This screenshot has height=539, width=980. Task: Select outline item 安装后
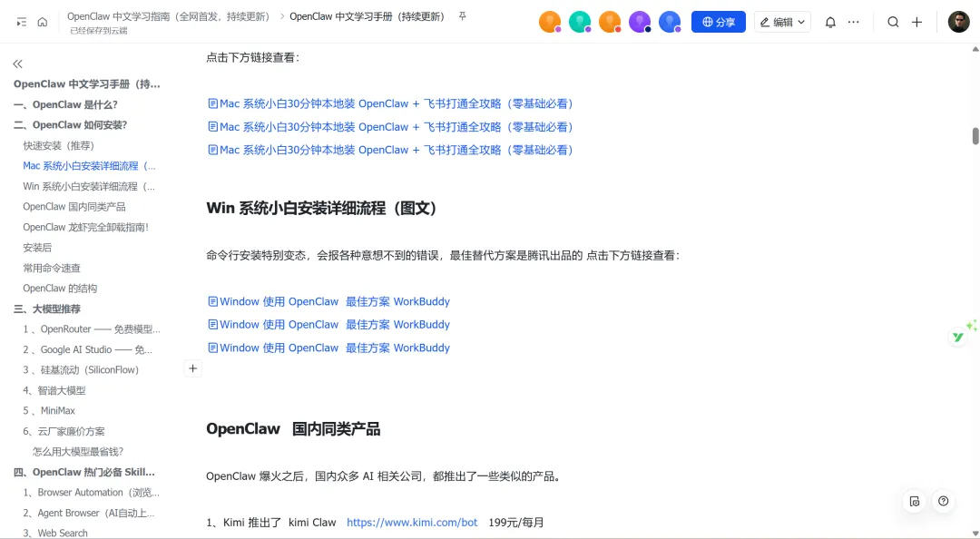point(37,248)
